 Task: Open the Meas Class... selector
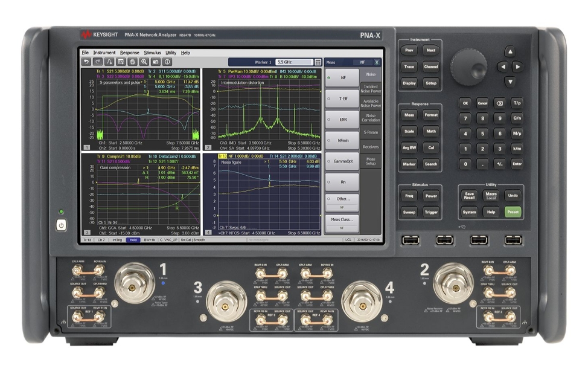343,221
